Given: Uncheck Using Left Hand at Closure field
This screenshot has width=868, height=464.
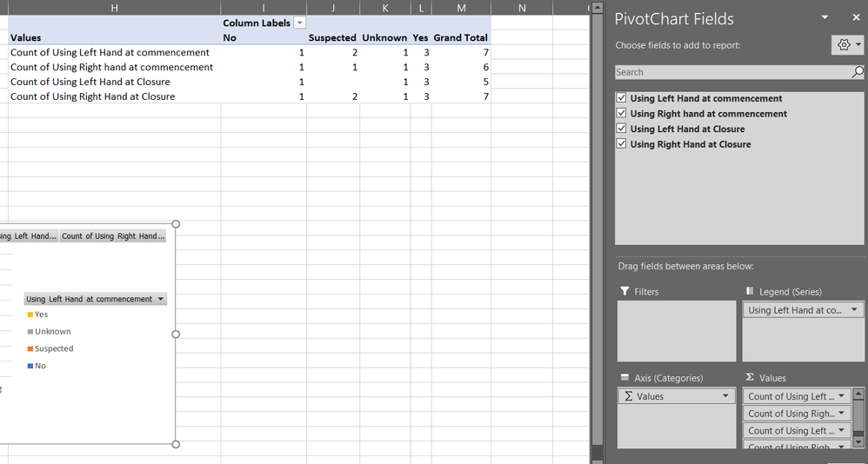Looking at the screenshot, I should tap(622, 129).
